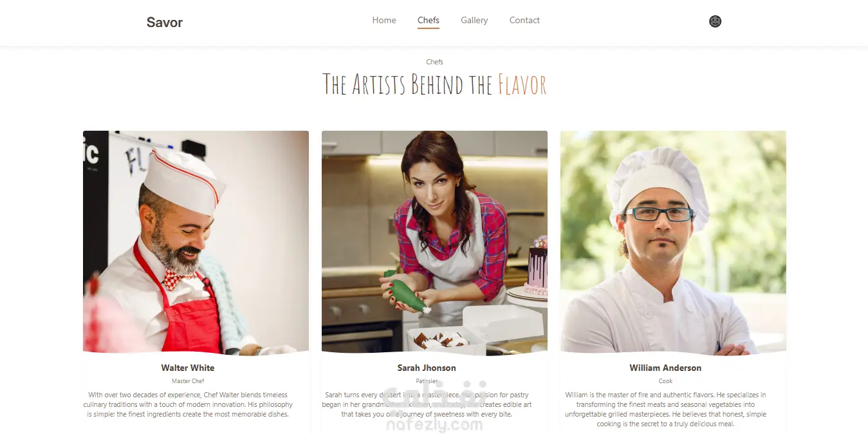Click Sarah Jhonson's photo with the piping bag
The width and height of the screenshot is (868, 434).
click(x=434, y=242)
